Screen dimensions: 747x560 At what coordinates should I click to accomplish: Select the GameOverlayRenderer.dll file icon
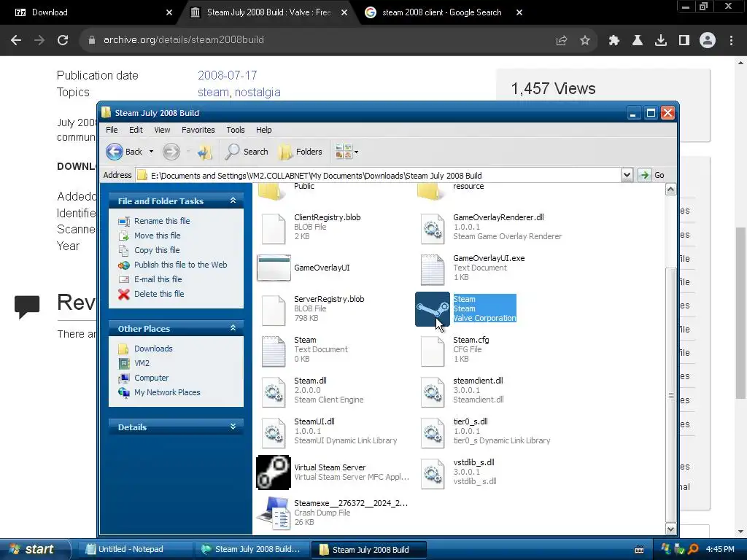coord(433,227)
